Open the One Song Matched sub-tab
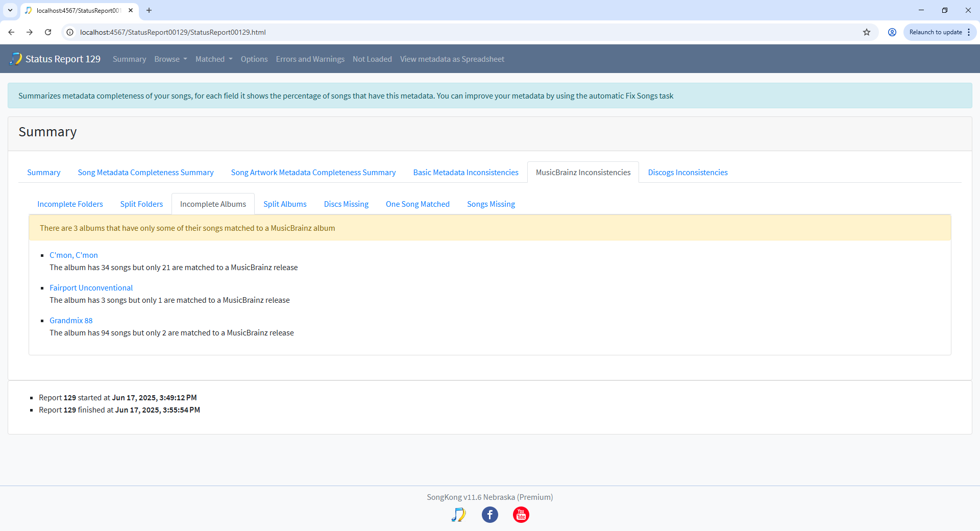980x531 pixels. 418,204
